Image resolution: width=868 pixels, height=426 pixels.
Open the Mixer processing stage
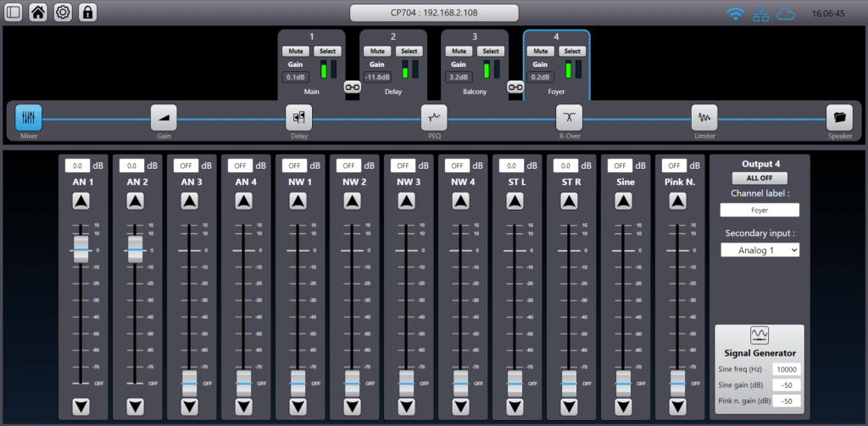pyautogui.click(x=28, y=117)
